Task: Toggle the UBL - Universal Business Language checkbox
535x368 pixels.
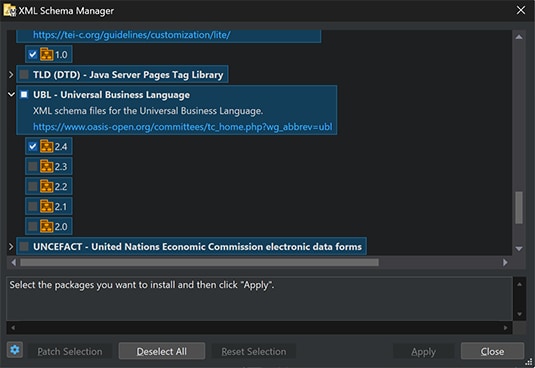Action: click(24, 94)
